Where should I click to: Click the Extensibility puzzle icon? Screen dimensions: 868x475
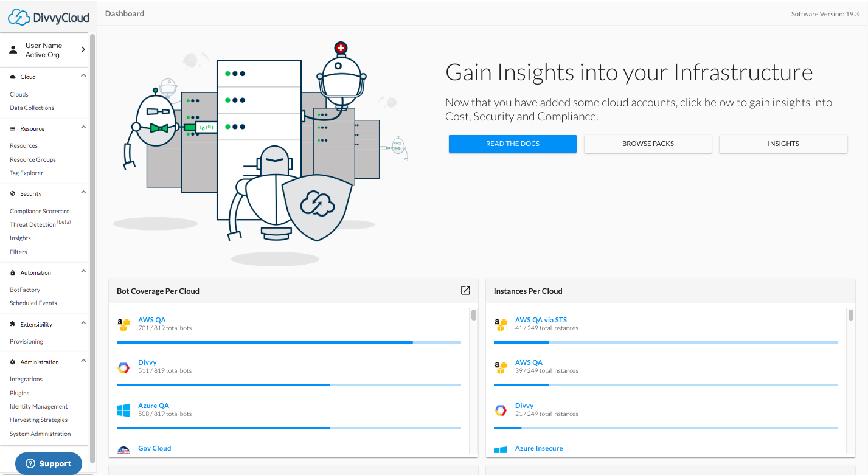coord(13,325)
